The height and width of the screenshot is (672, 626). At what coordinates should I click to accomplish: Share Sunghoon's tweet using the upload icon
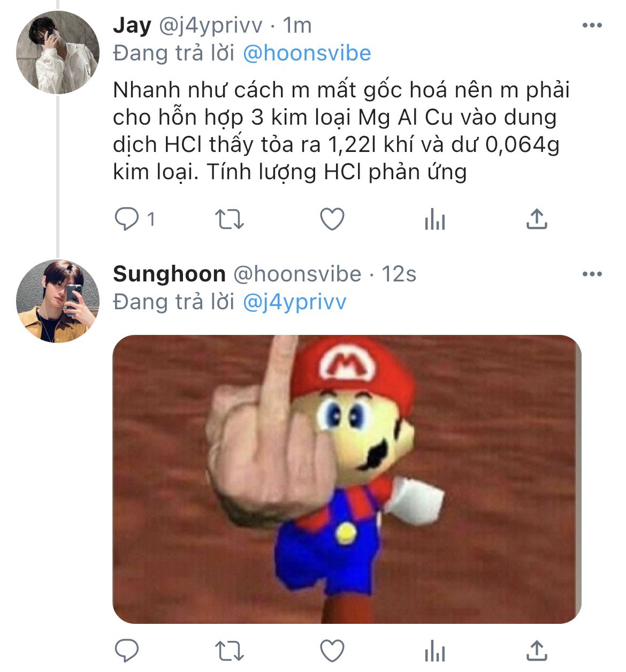click(x=537, y=651)
